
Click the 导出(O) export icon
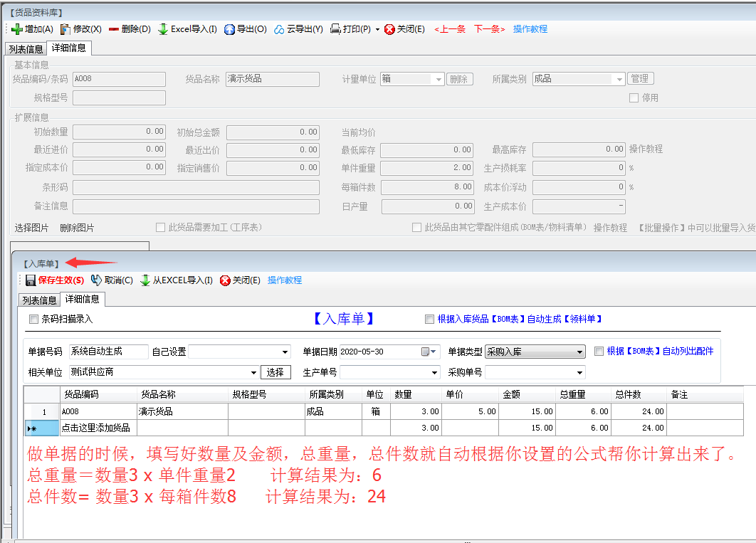[229, 29]
